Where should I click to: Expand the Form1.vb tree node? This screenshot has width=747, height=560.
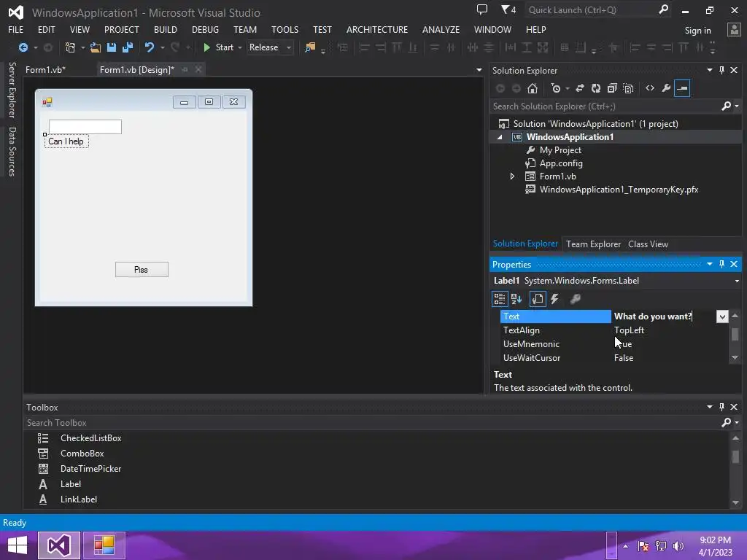(512, 176)
